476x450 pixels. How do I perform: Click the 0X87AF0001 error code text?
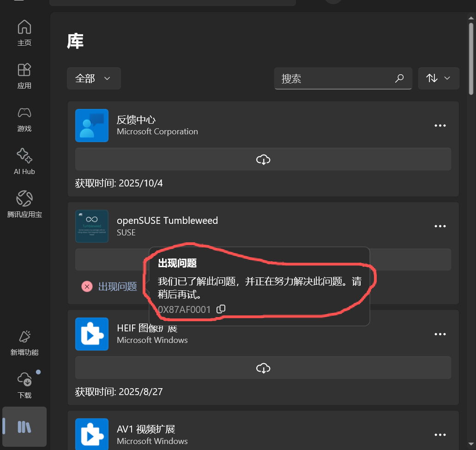[184, 310]
